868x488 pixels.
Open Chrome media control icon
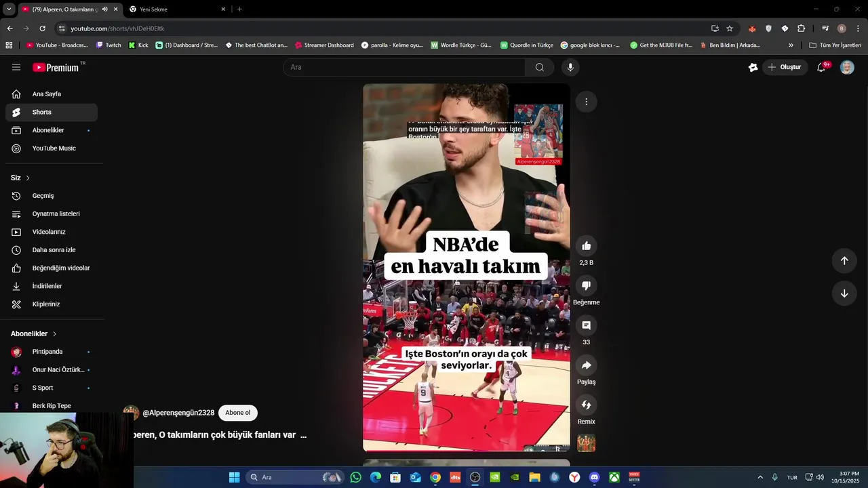tap(825, 28)
